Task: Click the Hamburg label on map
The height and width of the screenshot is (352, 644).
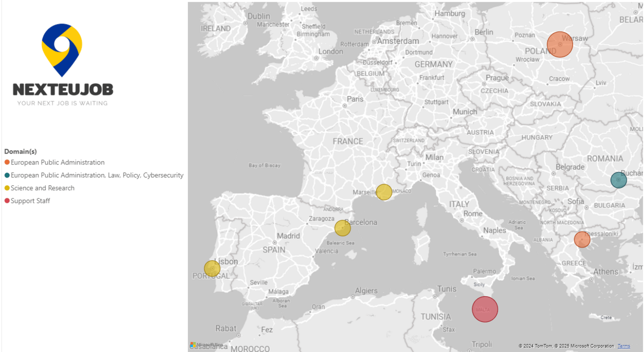Action: click(450, 13)
